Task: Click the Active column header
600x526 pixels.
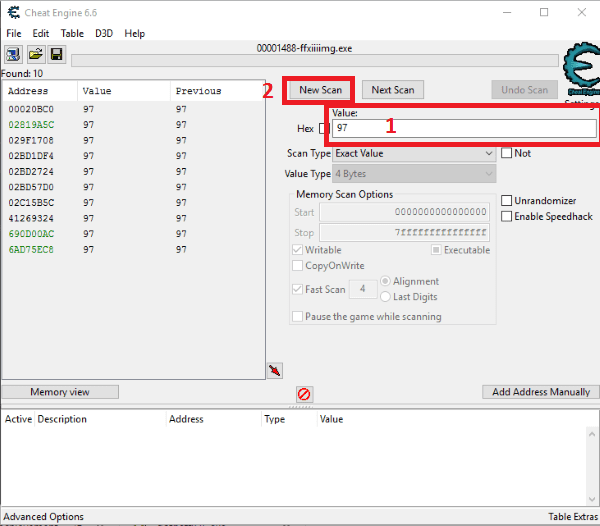Action: pos(18,419)
